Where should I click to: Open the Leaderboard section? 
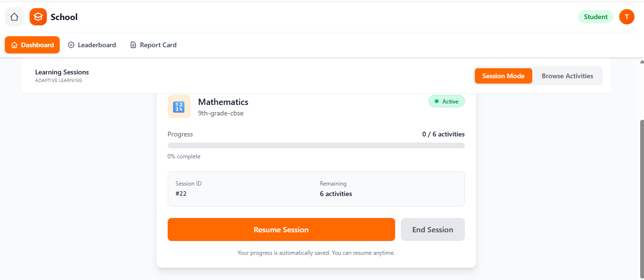click(92, 44)
